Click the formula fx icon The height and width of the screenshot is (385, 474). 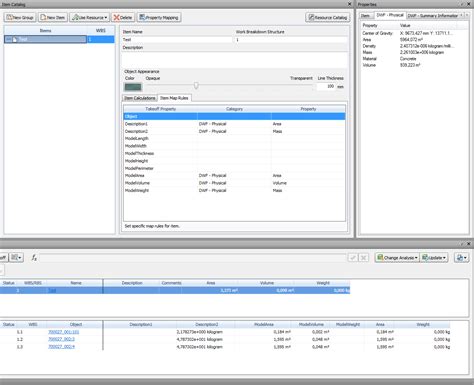(x=34, y=258)
